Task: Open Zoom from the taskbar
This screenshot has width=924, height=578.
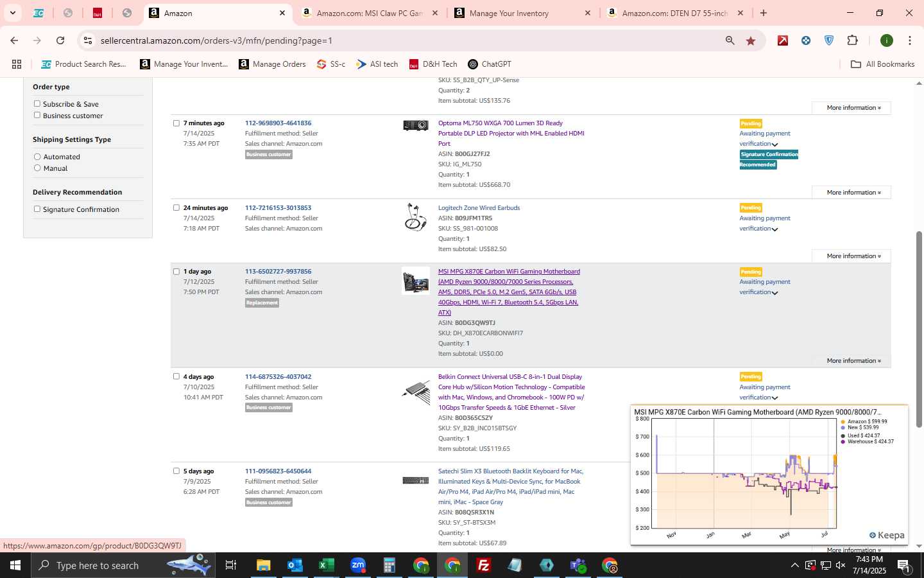Action: [x=357, y=565]
